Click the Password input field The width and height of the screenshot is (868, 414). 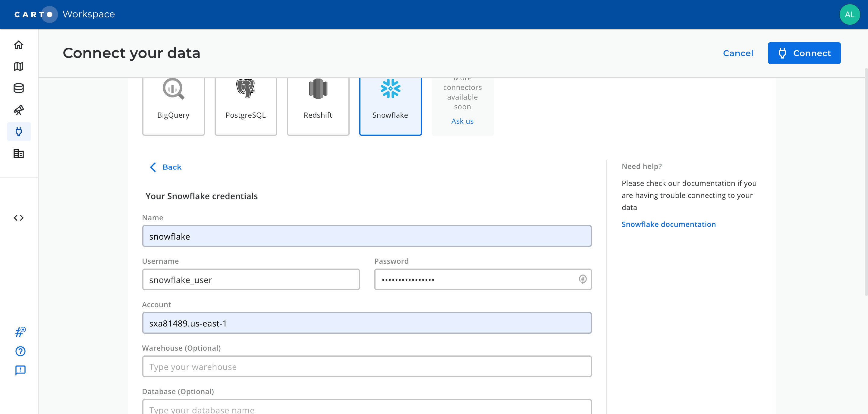[483, 280]
